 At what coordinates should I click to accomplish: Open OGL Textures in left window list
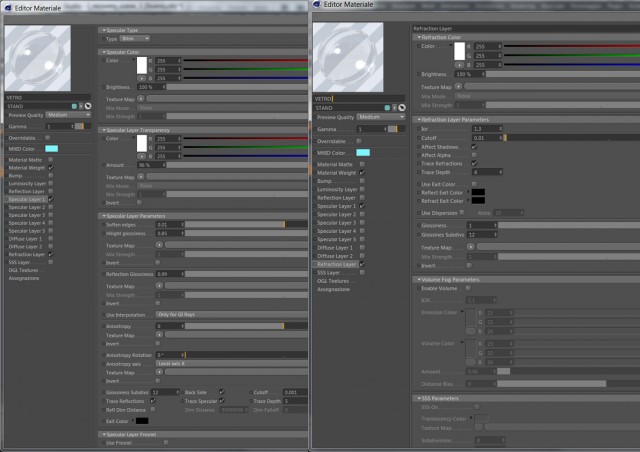[x=23, y=270]
